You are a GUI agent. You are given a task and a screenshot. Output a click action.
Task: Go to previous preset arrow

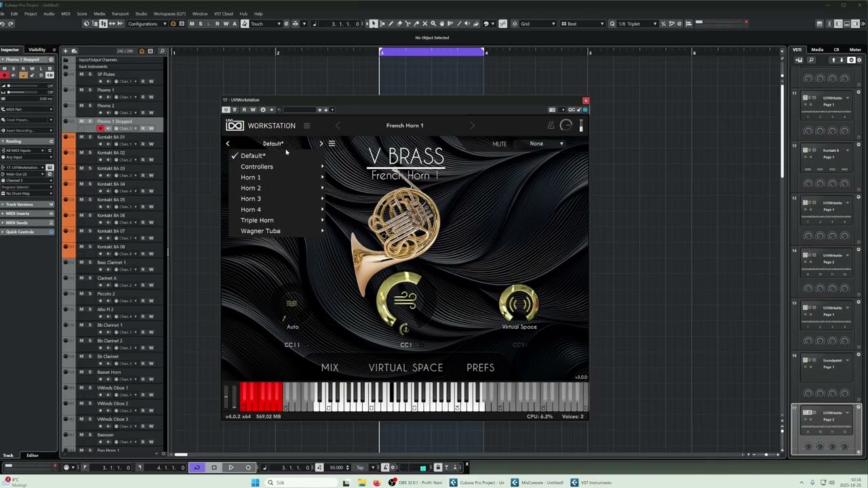(228, 144)
